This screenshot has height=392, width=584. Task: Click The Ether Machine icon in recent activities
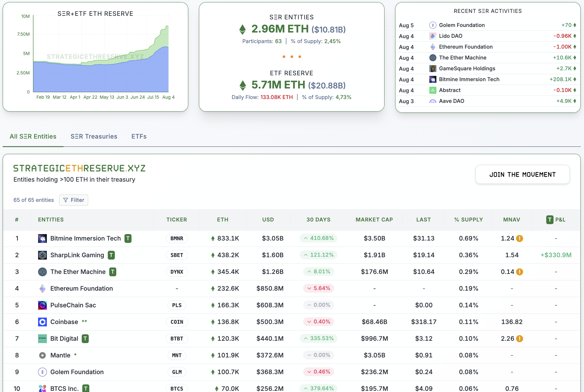tap(433, 58)
